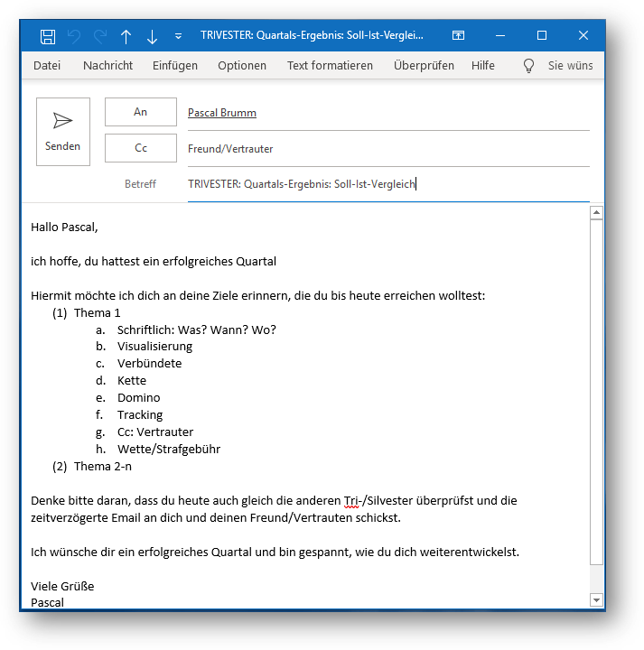644x650 pixels.
Task: Click the Thema 1 list item
Action: click(97, 313)
